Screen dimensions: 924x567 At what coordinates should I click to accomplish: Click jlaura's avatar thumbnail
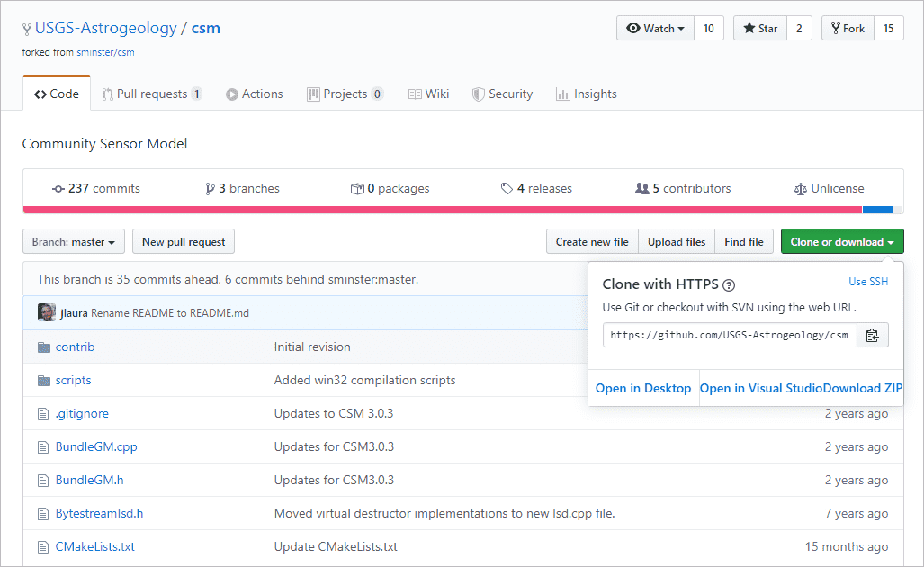(47, 312)
